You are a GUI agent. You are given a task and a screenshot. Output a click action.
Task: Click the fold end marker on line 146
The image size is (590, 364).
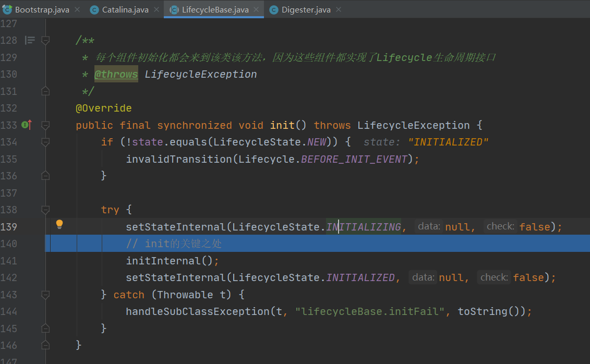click(x=45, y=345)
